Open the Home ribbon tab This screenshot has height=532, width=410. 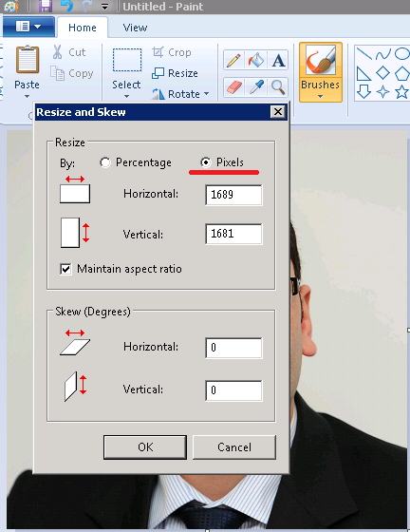(83, 28)
